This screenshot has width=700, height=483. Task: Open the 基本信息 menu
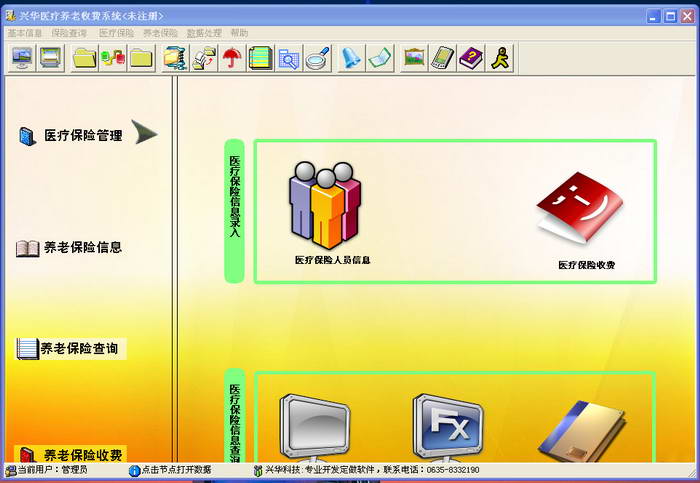pyautogui.click(x=25, y=33)
